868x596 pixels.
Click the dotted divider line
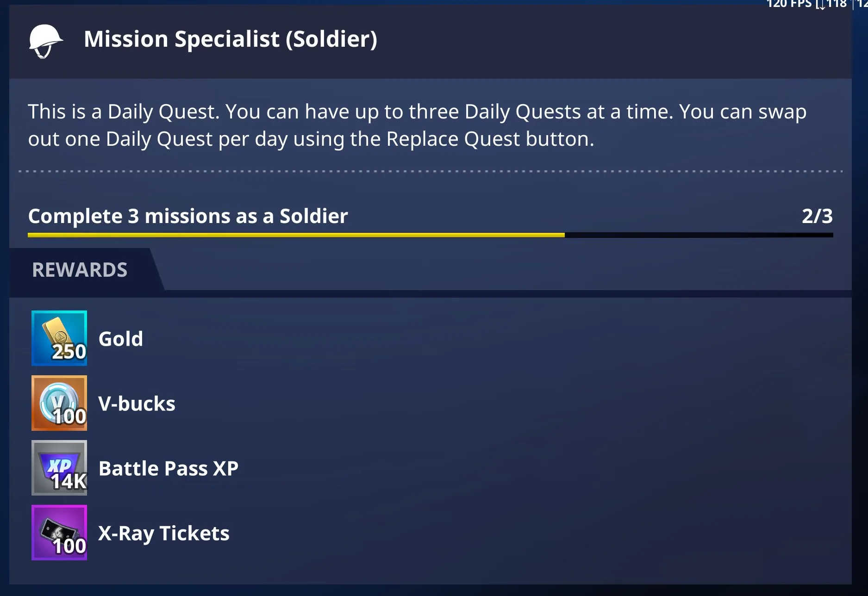431,171
